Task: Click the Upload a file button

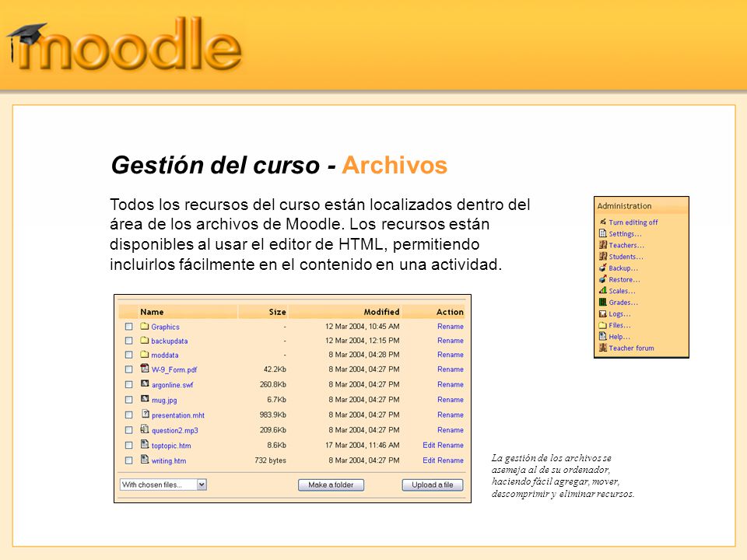Action: 432,485
